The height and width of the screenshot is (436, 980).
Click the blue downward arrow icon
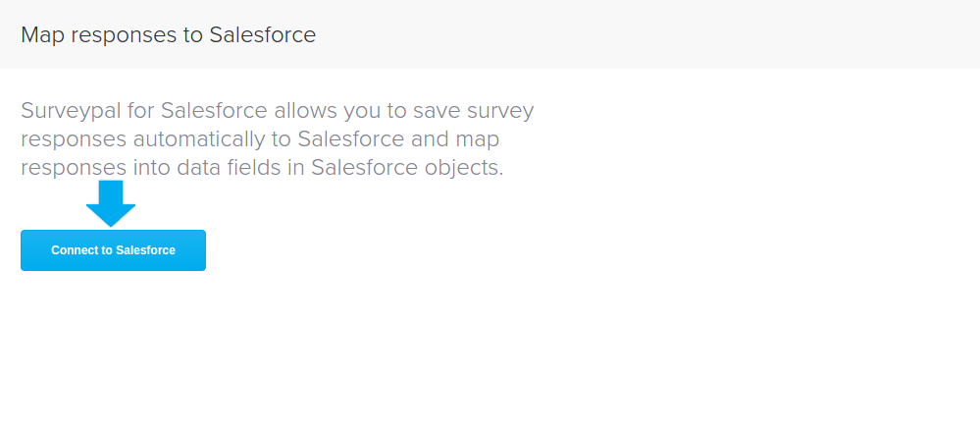pos(111,204)
